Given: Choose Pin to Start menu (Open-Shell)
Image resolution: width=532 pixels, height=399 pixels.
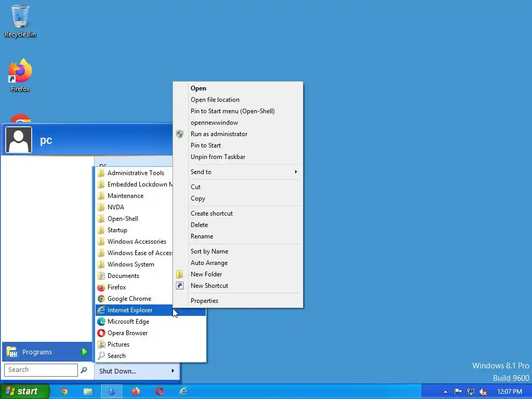Looking at the screenshot, I should [x=238, y=111].
